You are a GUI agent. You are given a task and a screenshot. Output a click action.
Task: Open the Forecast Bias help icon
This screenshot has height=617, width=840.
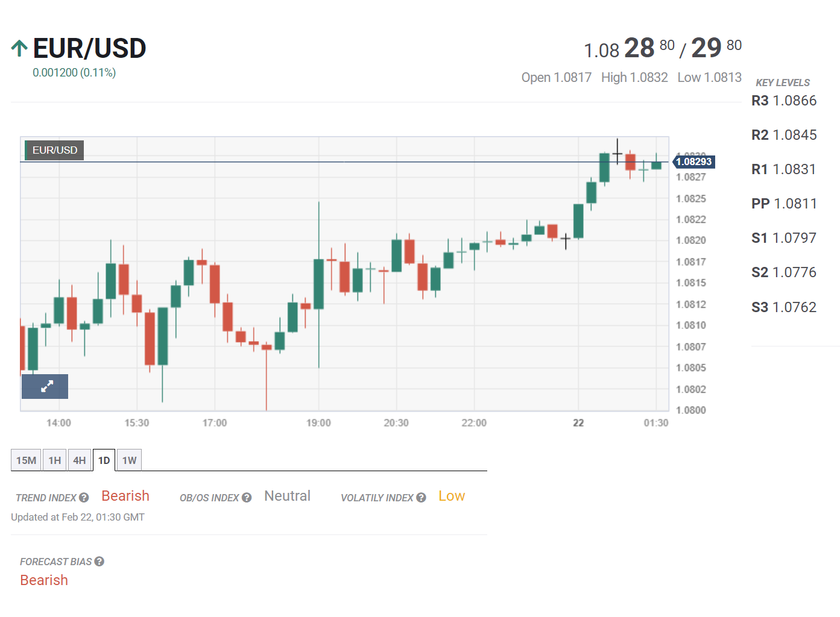(x=99, y=562)
